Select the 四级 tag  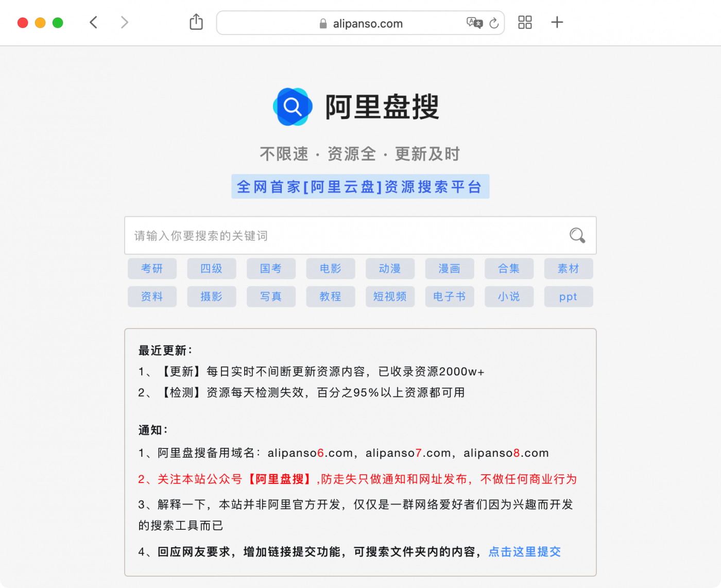[212, 268]
